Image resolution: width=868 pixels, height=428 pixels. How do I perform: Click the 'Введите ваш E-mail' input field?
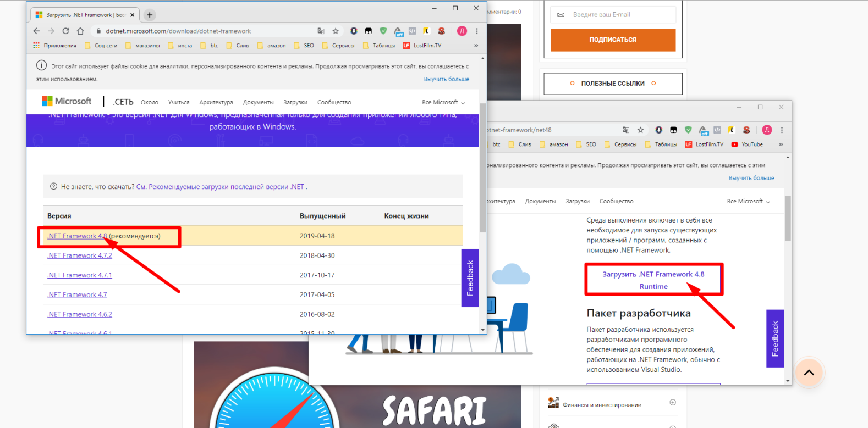pos(613,14)
